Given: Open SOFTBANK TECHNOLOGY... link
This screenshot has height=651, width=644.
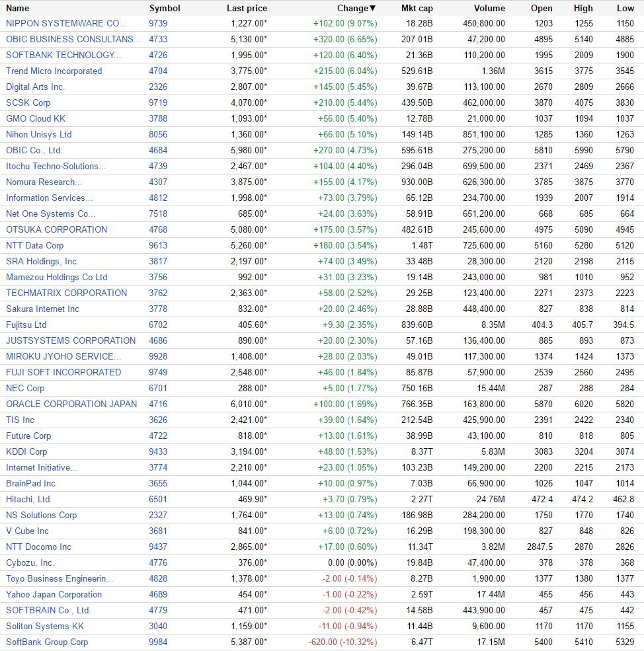Looking at the screenshot, I should point(63,55).
